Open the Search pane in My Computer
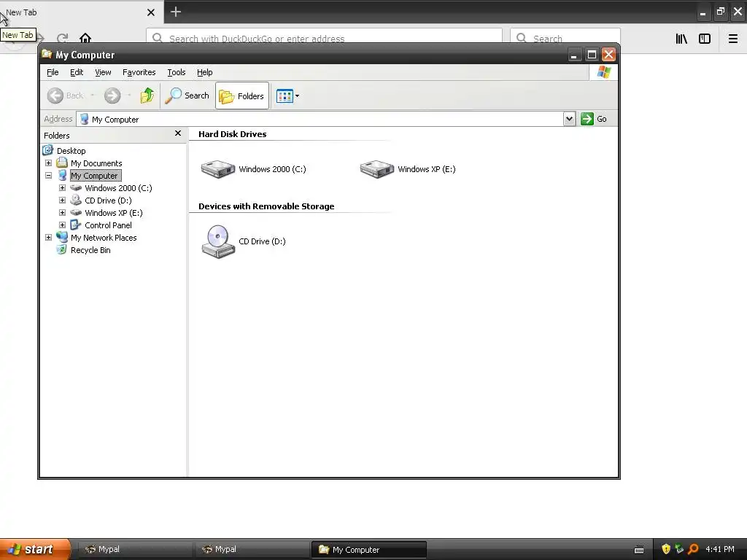Screen dimensions: 747x560 click(187, 96)
